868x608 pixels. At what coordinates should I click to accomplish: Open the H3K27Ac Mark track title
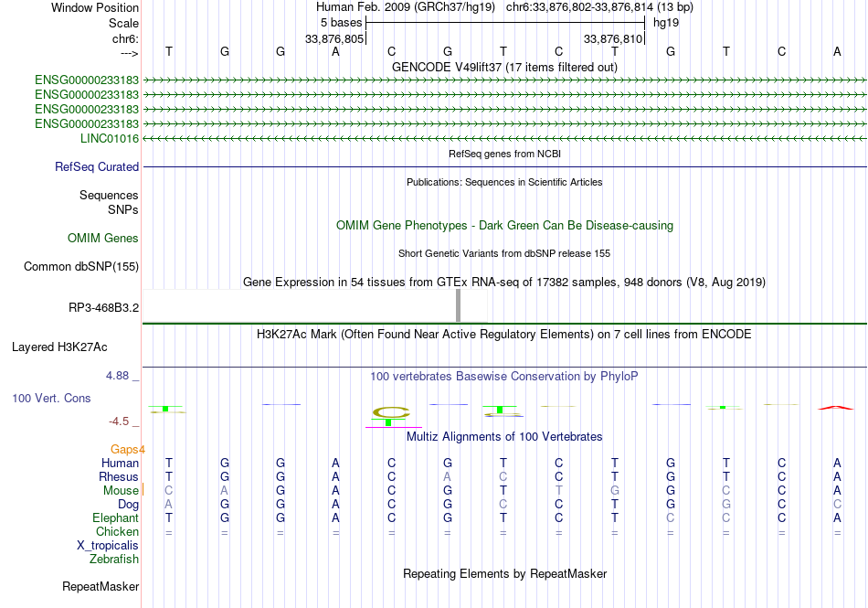point(504,334)
